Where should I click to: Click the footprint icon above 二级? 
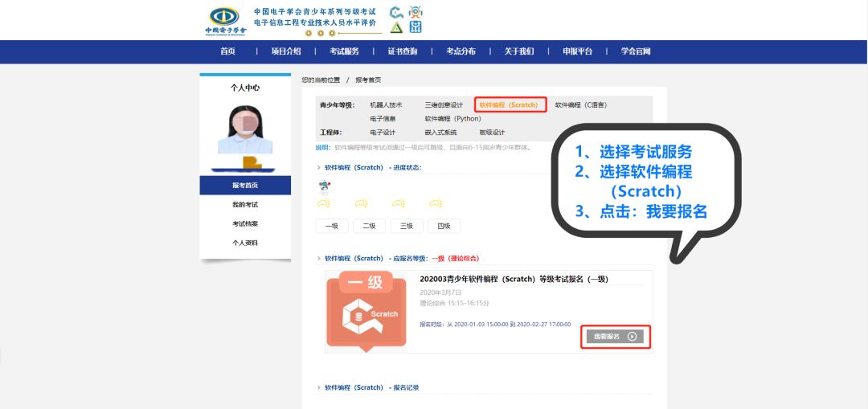(x=362, y=203)
